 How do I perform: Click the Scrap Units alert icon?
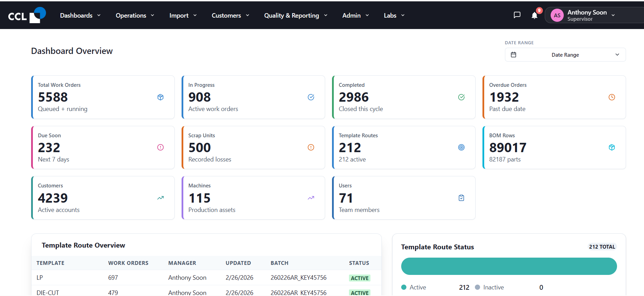pyautogui.click(x=311, y=147)
